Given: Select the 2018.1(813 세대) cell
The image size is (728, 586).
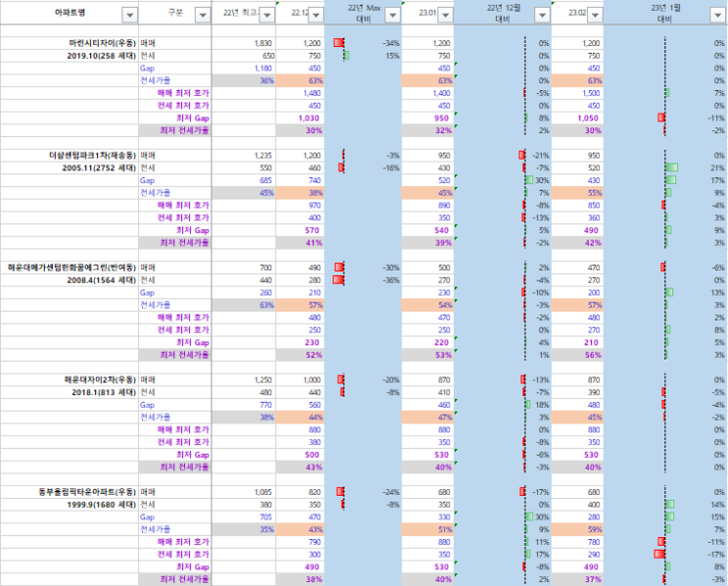Looking at the screenshot, I should [70, 392].
